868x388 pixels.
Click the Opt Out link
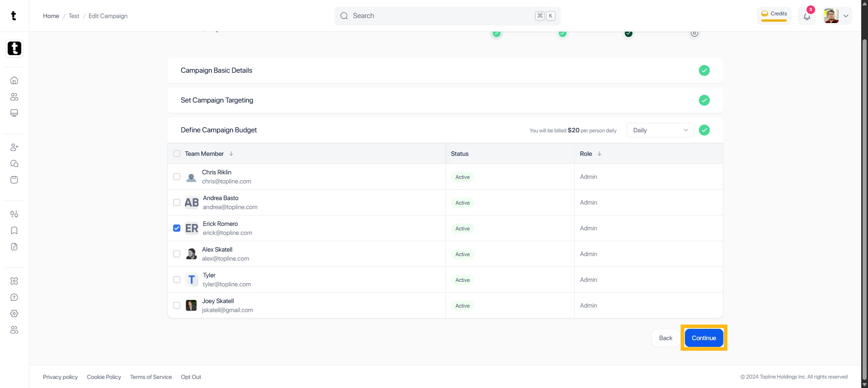(191, 377)
